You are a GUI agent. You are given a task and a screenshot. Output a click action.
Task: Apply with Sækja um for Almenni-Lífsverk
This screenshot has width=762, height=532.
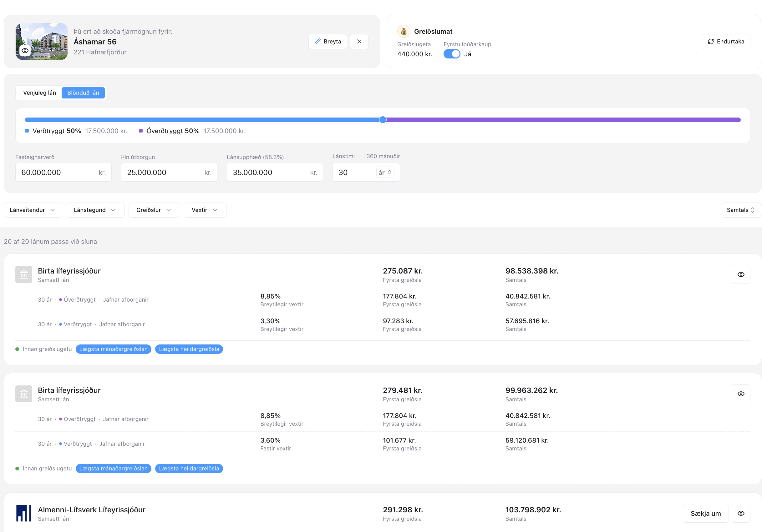(706, 513)
